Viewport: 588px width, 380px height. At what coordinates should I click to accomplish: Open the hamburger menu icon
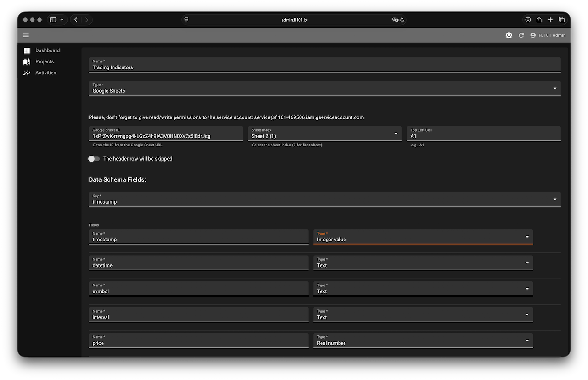[26, 35]
